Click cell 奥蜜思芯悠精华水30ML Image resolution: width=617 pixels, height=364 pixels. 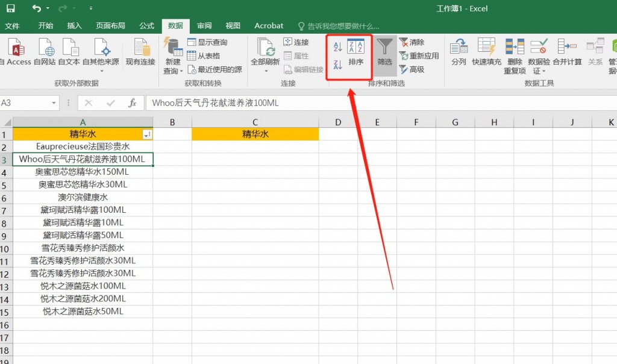click(83, 184)
